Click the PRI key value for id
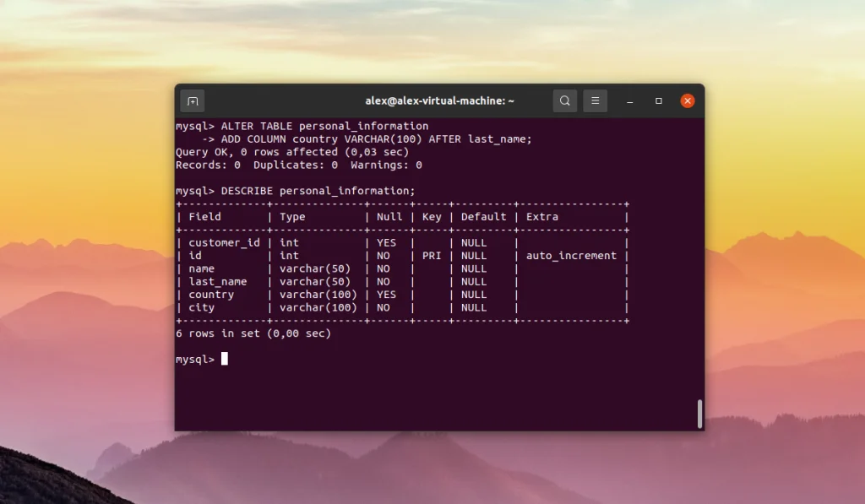The height and width of the screenshot is (504, 865). [432, 255]
